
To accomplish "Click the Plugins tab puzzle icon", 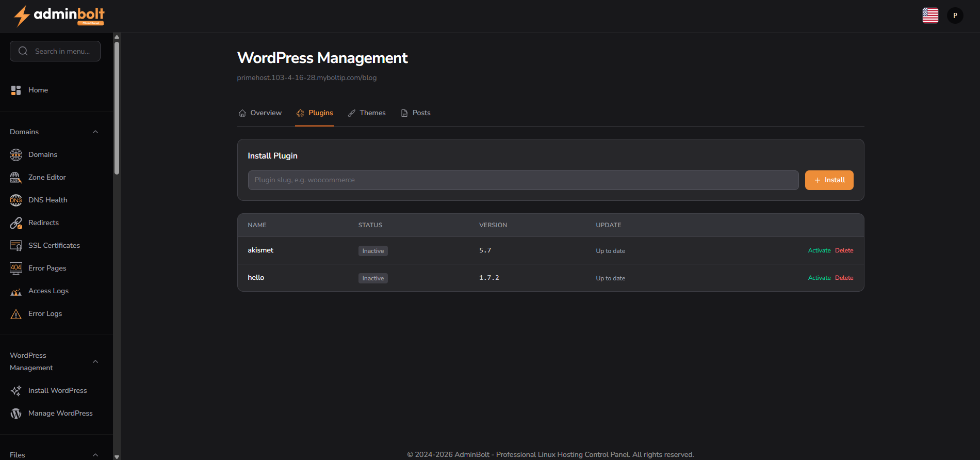I will click(x=300, y=113).
